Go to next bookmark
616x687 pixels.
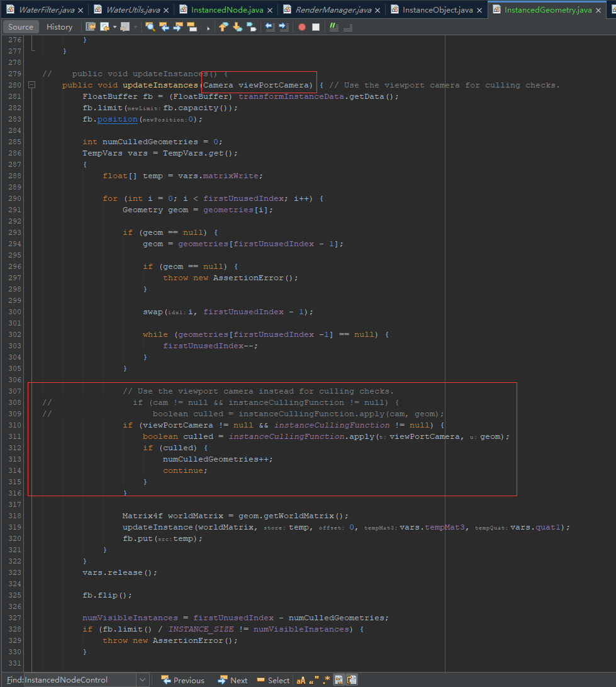(x=238, y=26)
